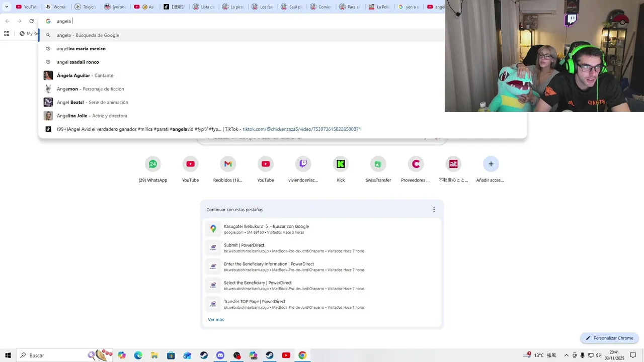Open the Windows Start menu
The height and width of the screenshot is (362, 644).
[x=8, y=355]
